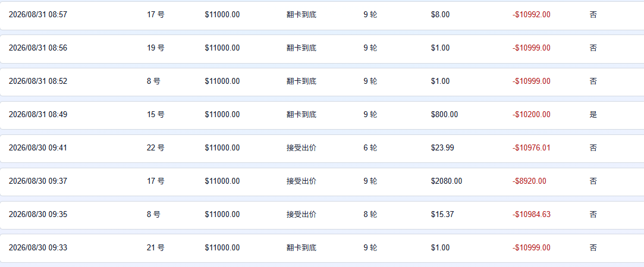Image resolution: width=644 pixels, height=267 pixels.
Task: Click the 2026/08/30 09:33 timestamp
Action: click(x=38, y=248)
